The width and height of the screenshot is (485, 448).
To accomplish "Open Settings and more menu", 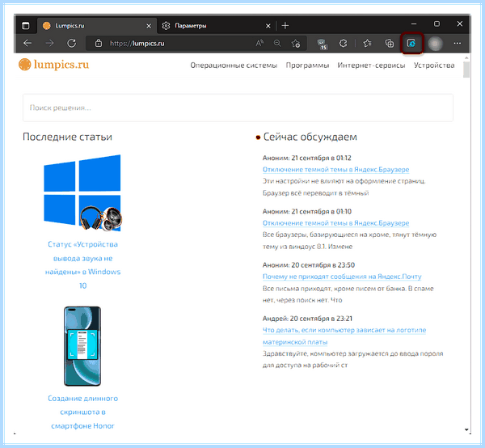I will tap(458, 44).
